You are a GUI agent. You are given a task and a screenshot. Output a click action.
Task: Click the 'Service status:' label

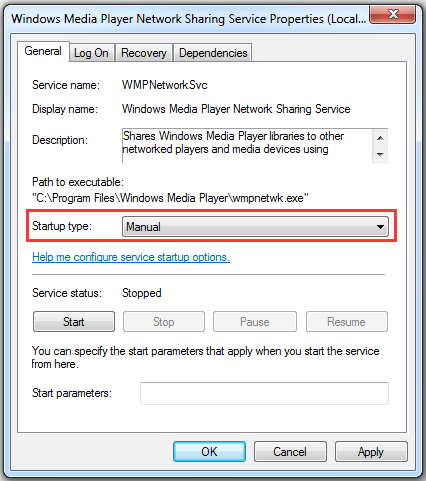(x=67, y=293)
